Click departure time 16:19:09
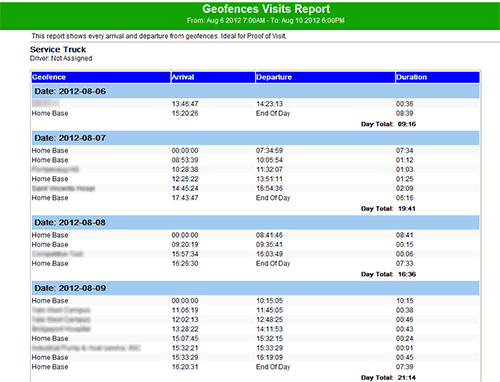Screen dimensions: 500x382 coord(269,357)
